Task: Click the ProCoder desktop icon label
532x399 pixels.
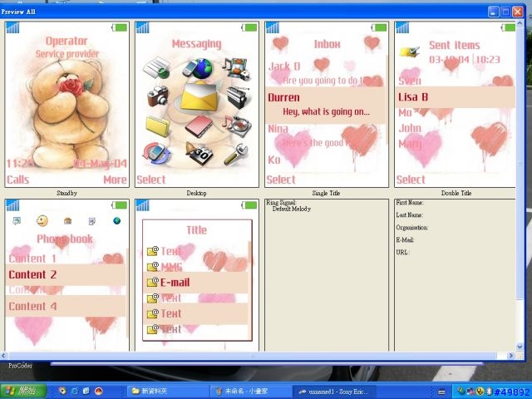Action: click(x=20, y=366)
